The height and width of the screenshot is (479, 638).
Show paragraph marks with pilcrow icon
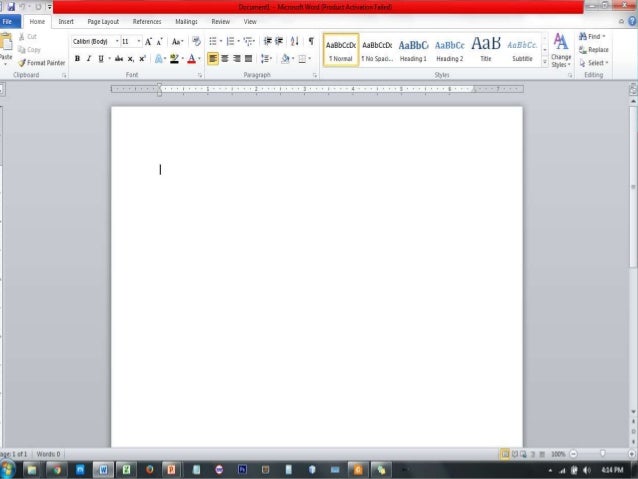311,42
